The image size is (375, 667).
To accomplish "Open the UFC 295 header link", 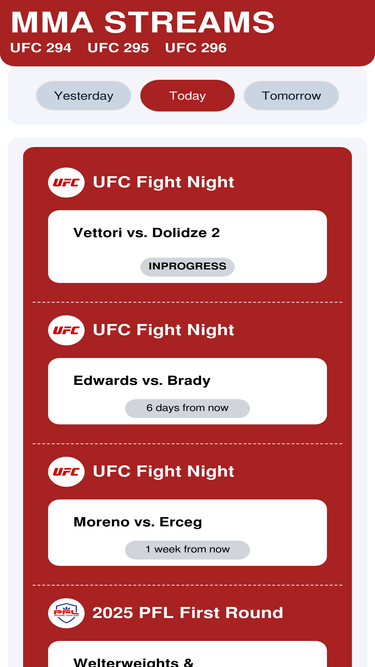I will click(x=118, y=48).
